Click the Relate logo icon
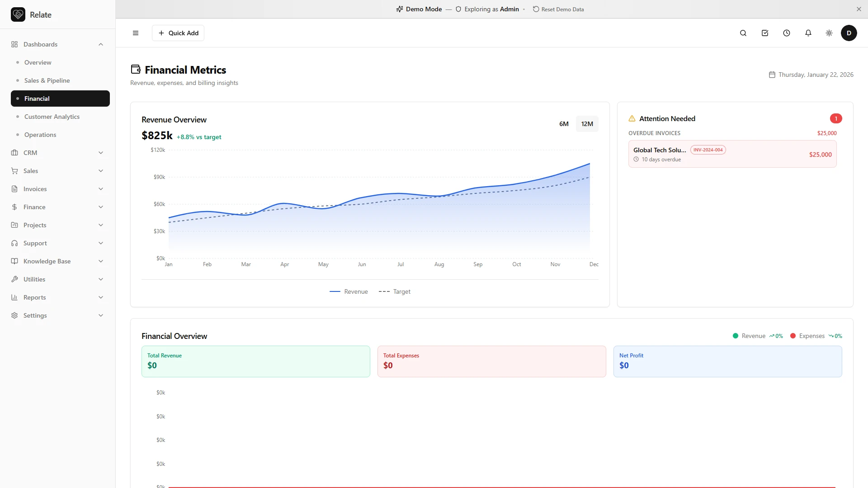The width and height of the screenshot is (868, 488). pyautogui.click(x=18, y=14)
